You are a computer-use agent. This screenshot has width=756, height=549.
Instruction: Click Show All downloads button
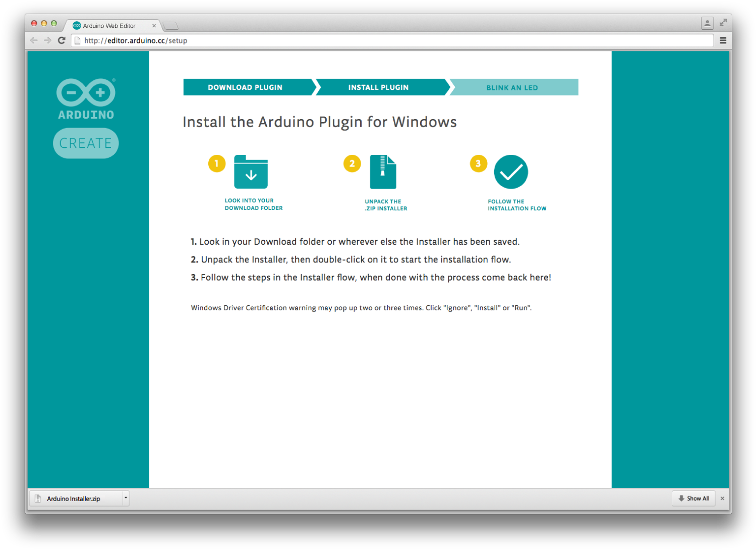click(693, 499)
